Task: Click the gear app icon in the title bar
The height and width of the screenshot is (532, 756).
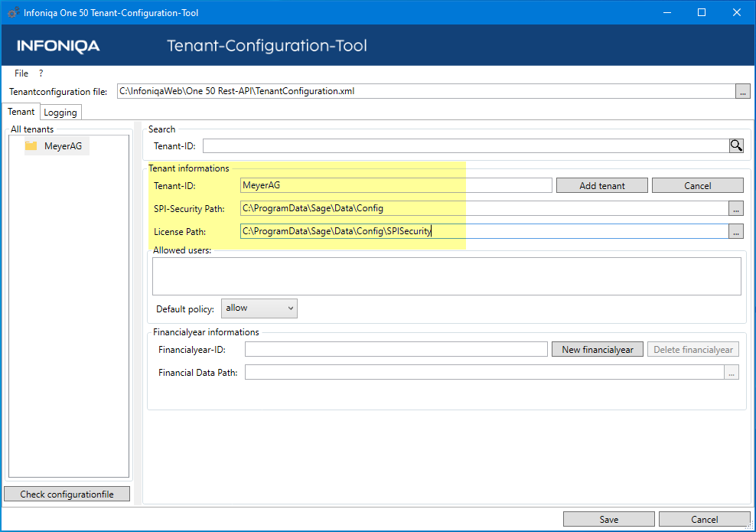Action: click(x=13, y=12)
